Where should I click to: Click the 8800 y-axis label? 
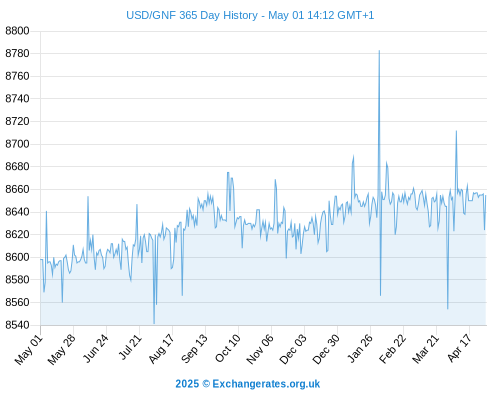coord(17,31)
